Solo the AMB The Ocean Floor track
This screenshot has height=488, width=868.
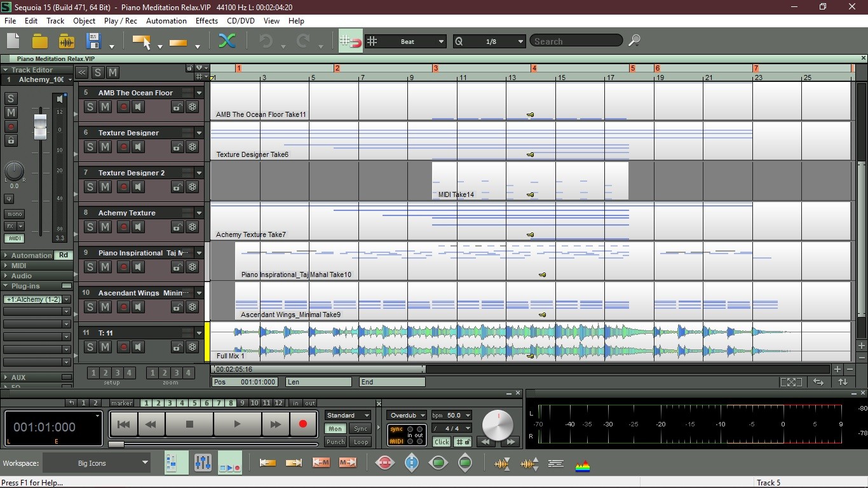(x=90, y=107)
